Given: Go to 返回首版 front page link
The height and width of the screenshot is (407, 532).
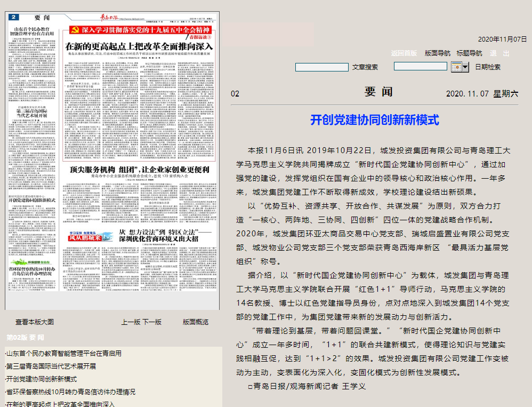Looking at the screenshot, I should coord(404,53).
